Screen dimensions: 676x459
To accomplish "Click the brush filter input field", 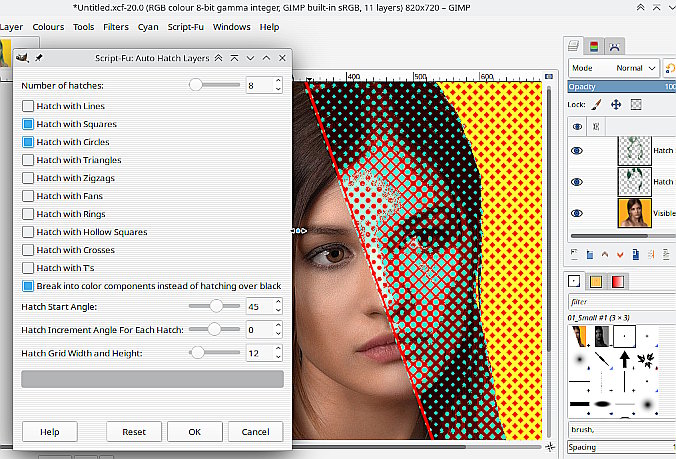I will tap(622, 302).
